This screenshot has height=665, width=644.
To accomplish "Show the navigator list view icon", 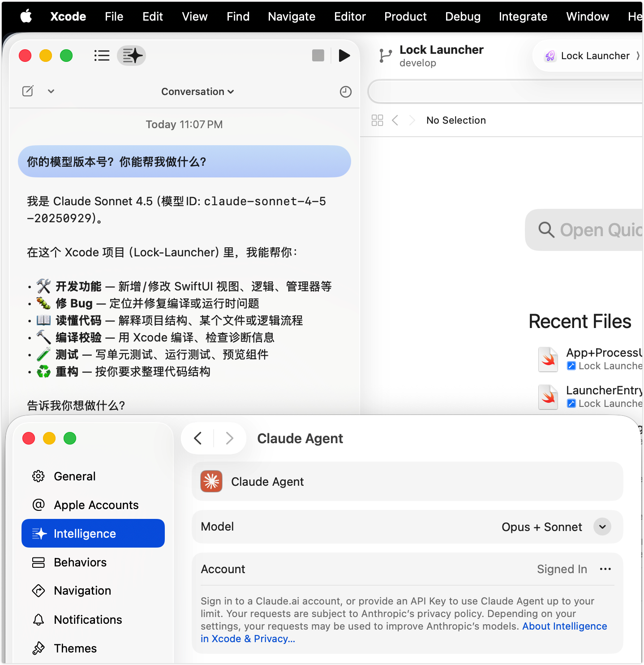I will 102,56.
